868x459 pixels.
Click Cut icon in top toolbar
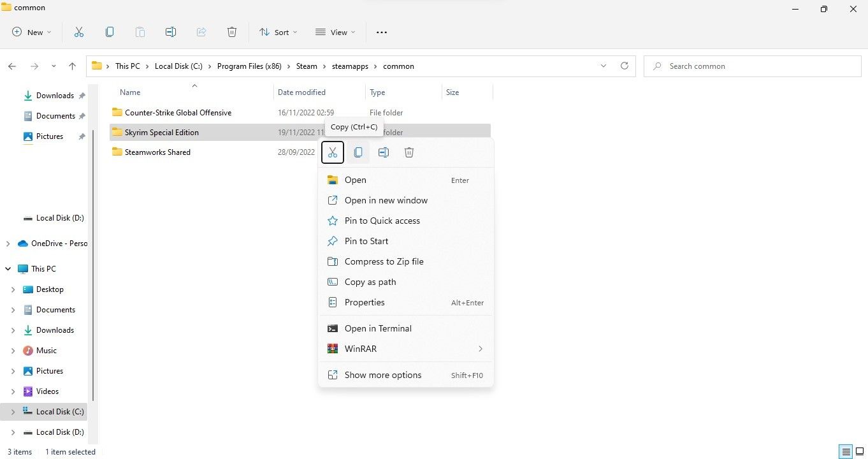coord(79,32)
